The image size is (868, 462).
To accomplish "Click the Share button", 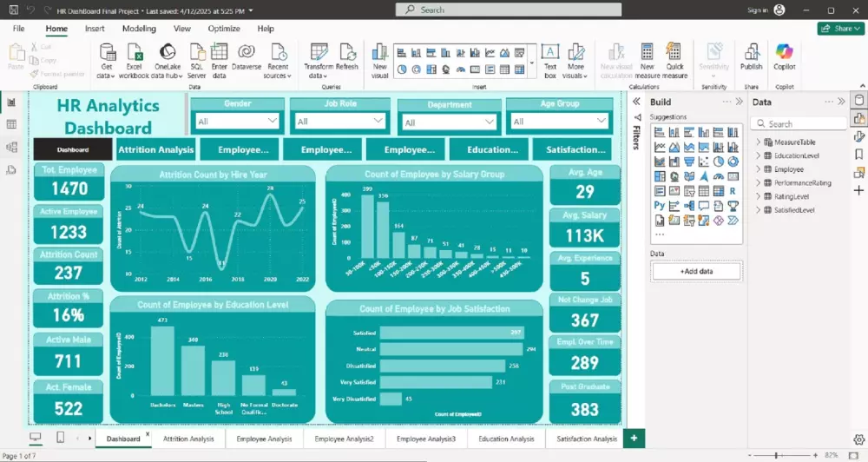I will [x=840, y=29].
